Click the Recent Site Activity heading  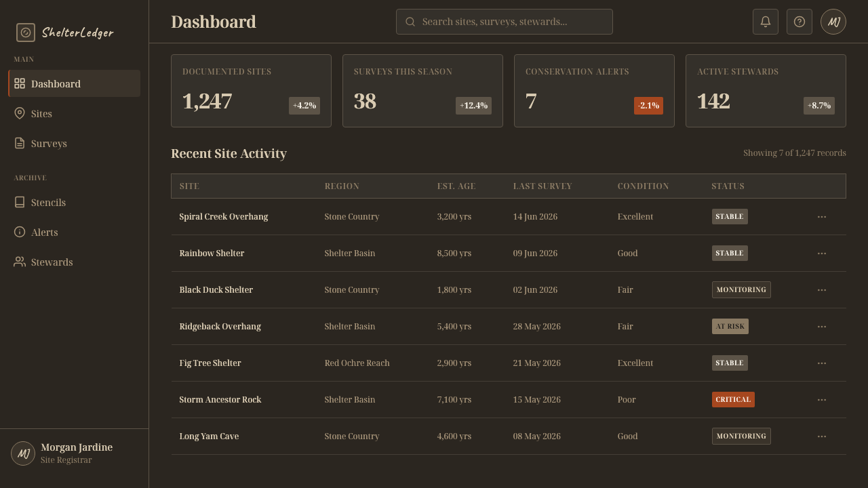click(x=229, y=154)
